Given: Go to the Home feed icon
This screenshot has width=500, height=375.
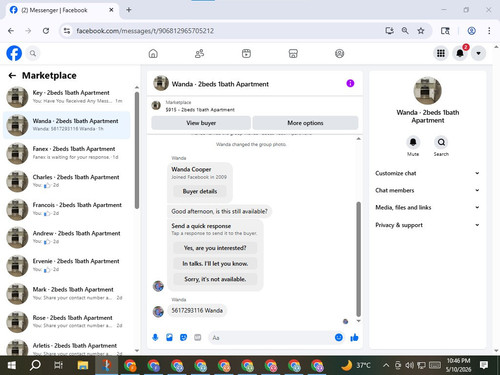Looking at the screenshot, I should 153,53.
